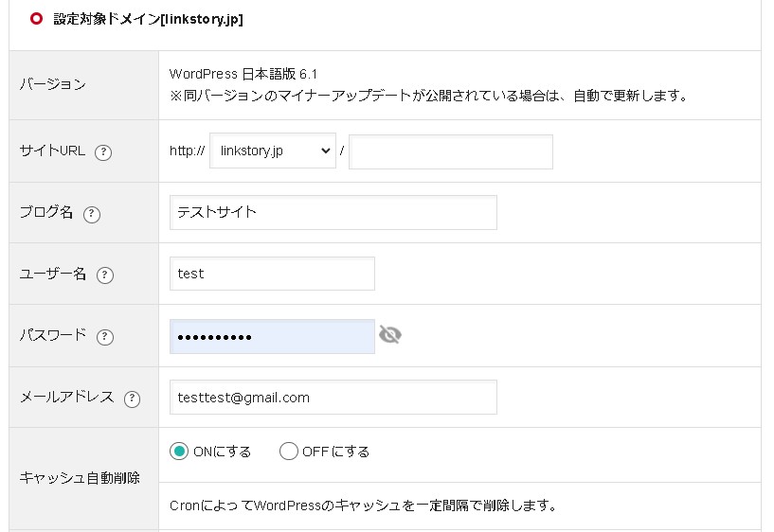Click the キャッシュ自動削除 row label
Viewport: 774px width, 532px height.
click(x=80, y=478)
